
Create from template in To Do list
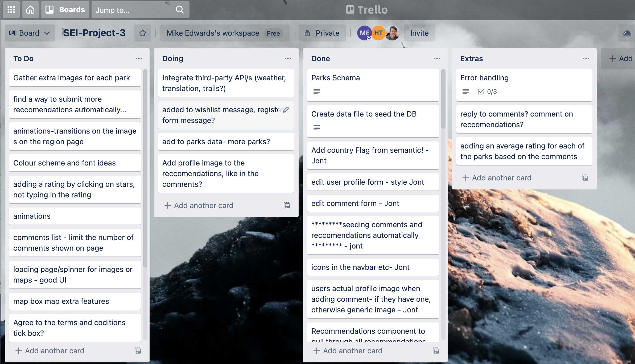[x=138, y=350]
